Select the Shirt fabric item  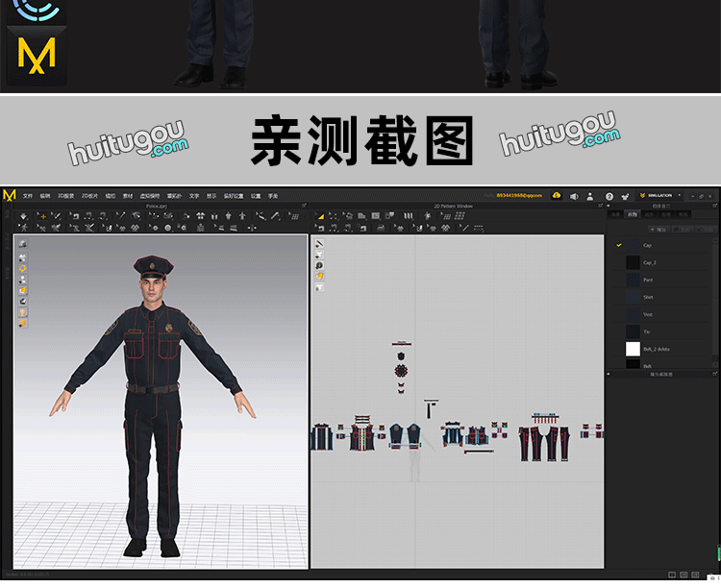point(648,297)
